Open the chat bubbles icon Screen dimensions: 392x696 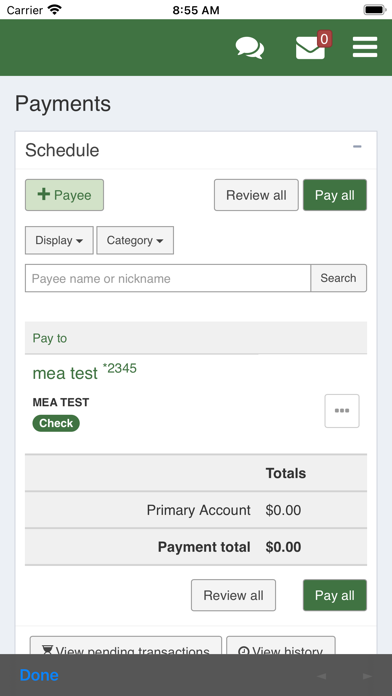tap(249, 47)
